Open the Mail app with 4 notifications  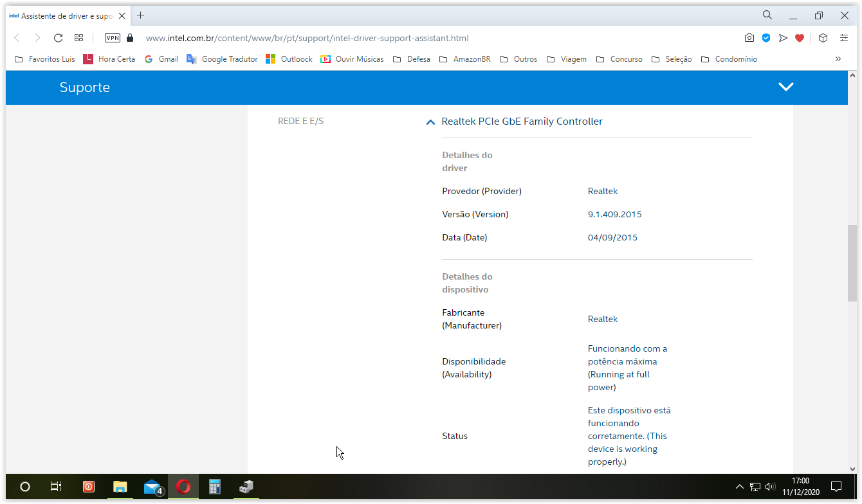[152, 487]
